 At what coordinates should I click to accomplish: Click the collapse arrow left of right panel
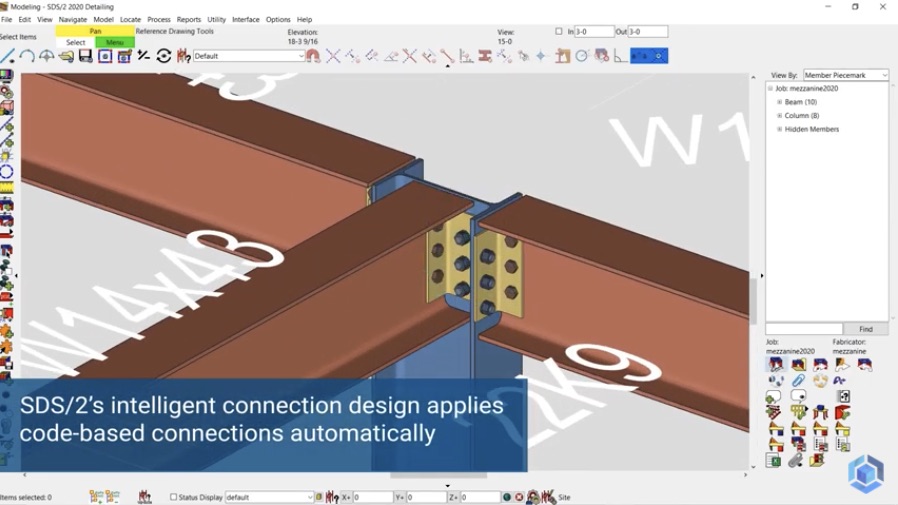(x=762, y=276)
